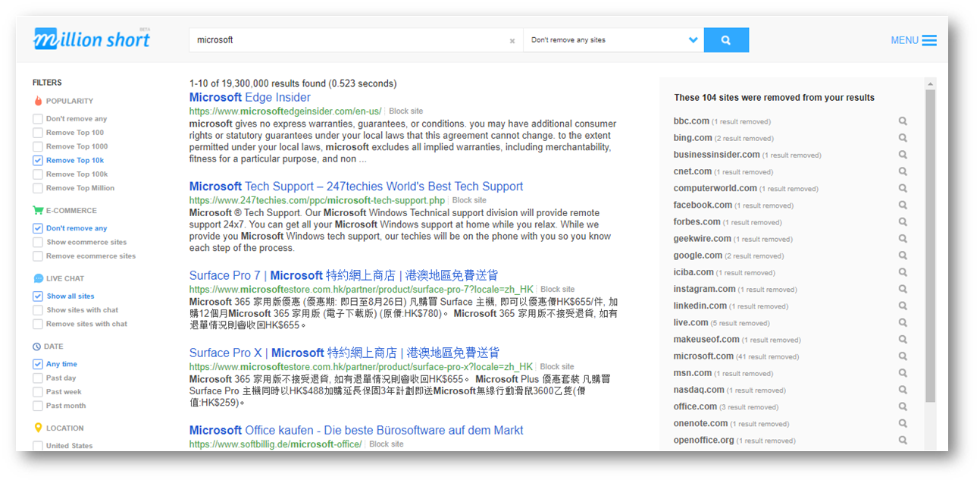Check the Remove Top 100 checkbox
This screenshot has height=483, width=980.
[x=38, y=133]
